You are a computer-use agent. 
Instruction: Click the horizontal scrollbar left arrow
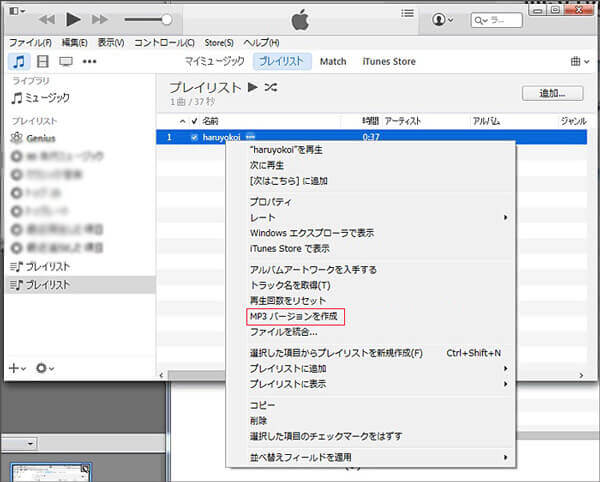click(x=161, y=375)
